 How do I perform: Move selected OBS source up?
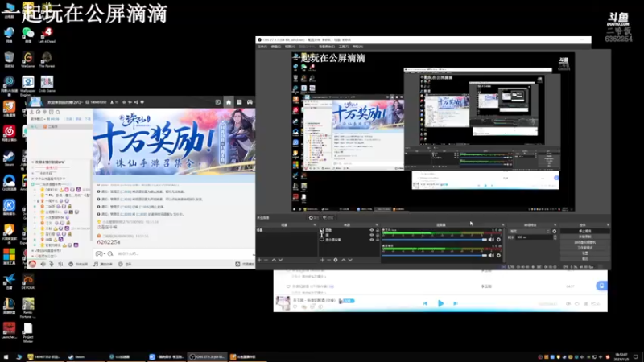[x=344, y=260]
